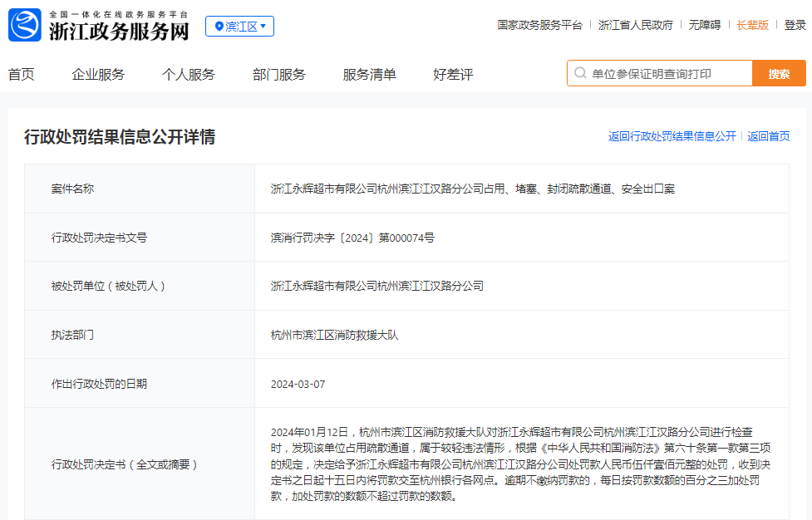Click the 执法部门 label cell
812x520 pixels.
coord(140,335)
